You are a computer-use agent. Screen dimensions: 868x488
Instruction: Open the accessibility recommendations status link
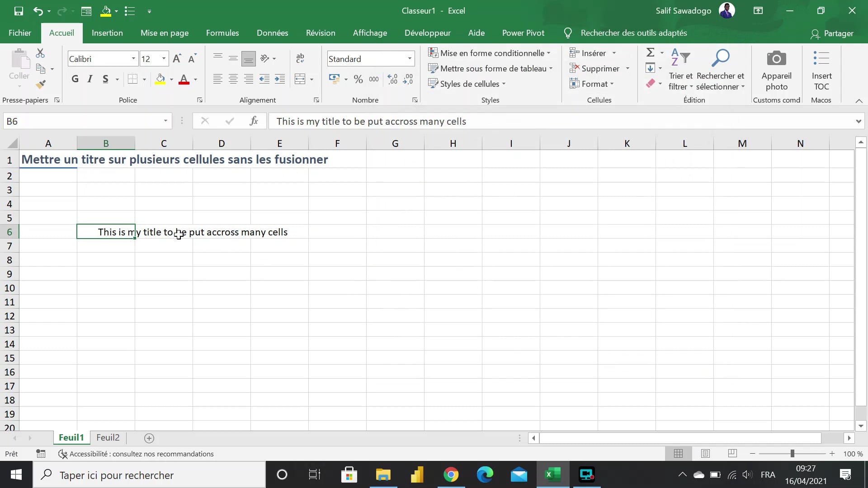[x=141, y=454]
